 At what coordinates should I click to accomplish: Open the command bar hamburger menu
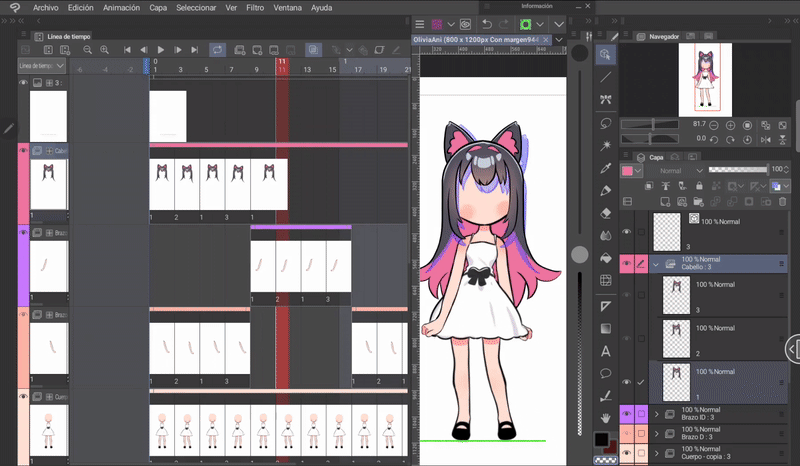419,24
